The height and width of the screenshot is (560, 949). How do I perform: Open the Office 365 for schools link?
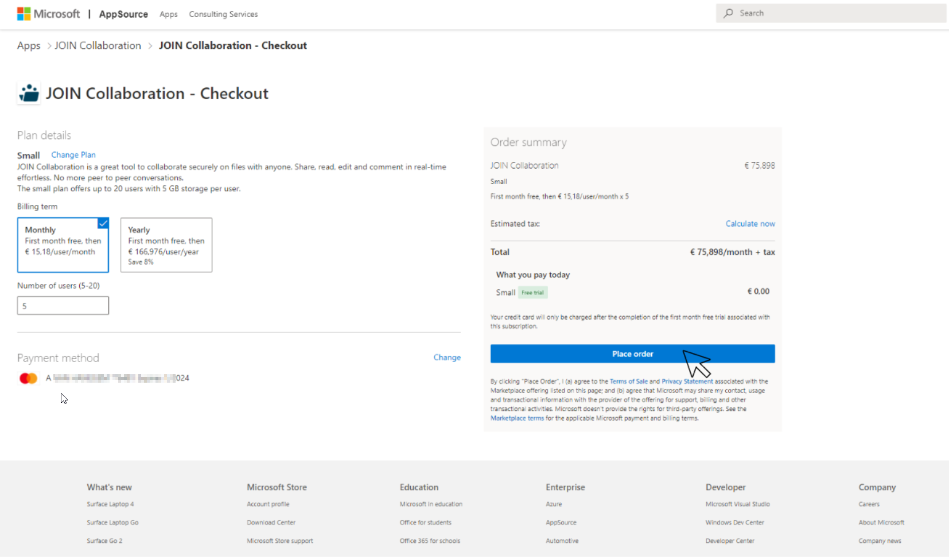[430, 541]
